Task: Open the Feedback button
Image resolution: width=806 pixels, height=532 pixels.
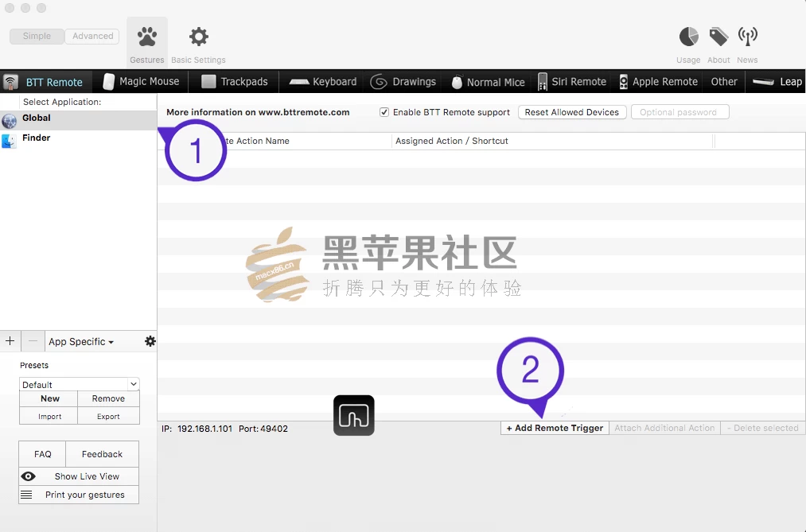Action: pos(103,454)
